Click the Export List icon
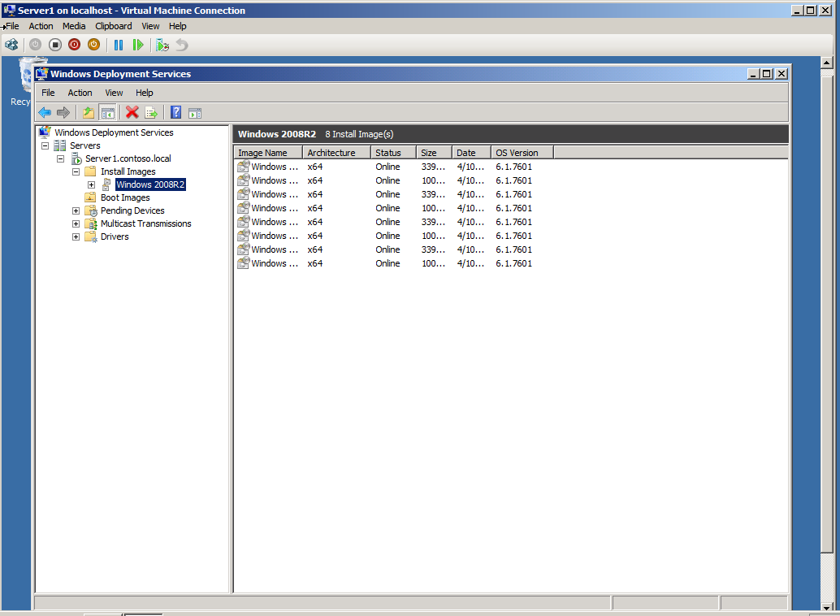The width and height of the screenshot is (840, 616). tap(151, 113)
